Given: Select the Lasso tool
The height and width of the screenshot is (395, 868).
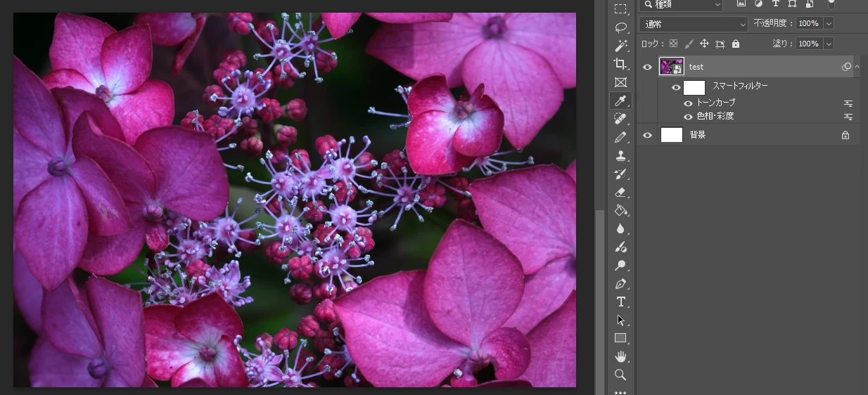Looking at the screenshot, I should 620,27.
